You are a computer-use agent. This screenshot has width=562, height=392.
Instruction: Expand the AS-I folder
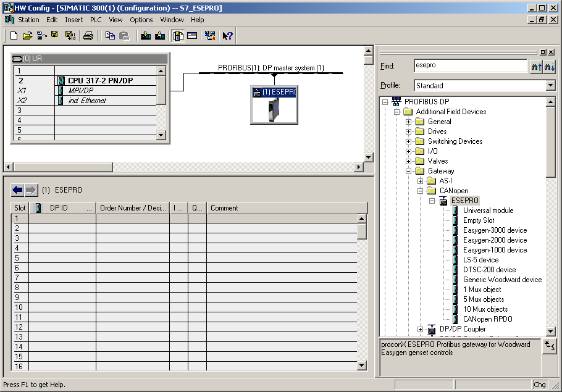pyautogui.click(x=420, y=181)
